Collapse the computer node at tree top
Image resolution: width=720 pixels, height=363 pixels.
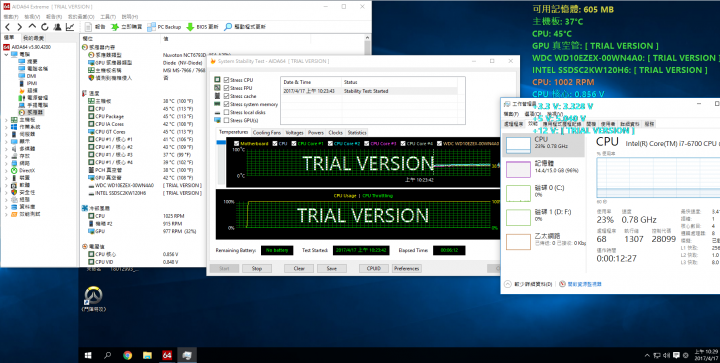coord(6,54)
